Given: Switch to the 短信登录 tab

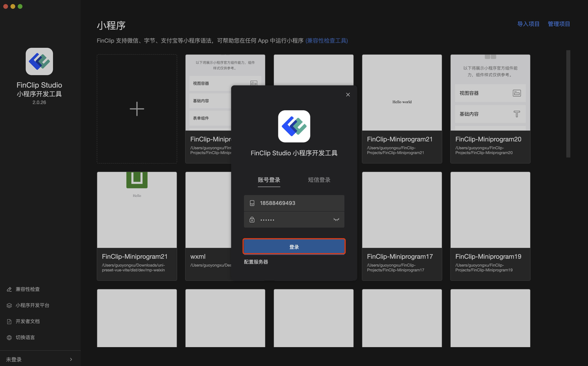Looking at the screenshot, I should (x=319, y=180).
